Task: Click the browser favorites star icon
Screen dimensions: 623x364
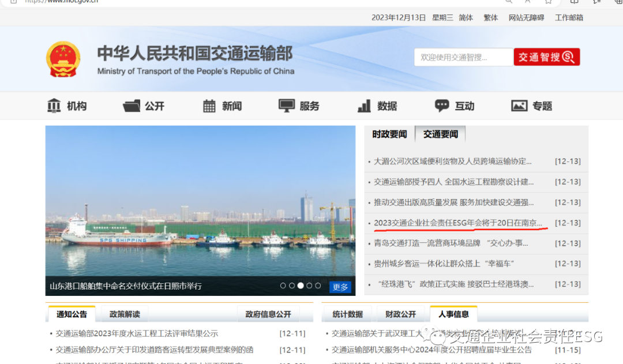Action: pos(549,2)
